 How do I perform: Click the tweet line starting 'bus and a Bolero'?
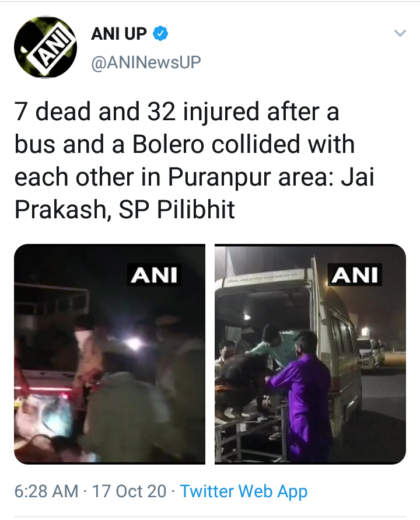185,144
